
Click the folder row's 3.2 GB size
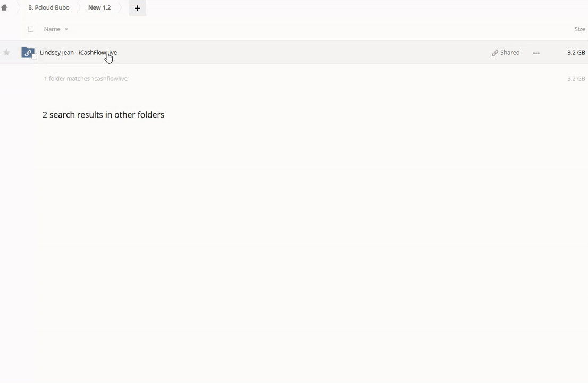pyautogui.click(x=576, y=53)
